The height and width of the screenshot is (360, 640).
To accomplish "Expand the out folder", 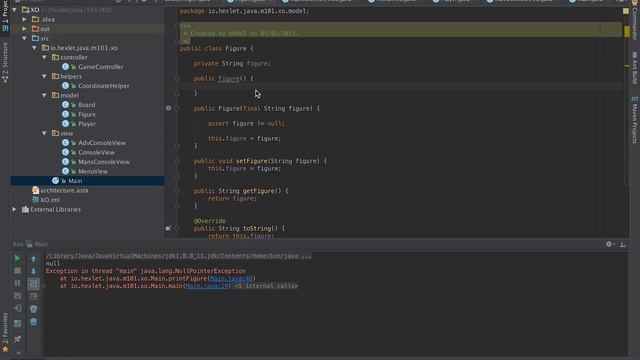I will (24, 29).
